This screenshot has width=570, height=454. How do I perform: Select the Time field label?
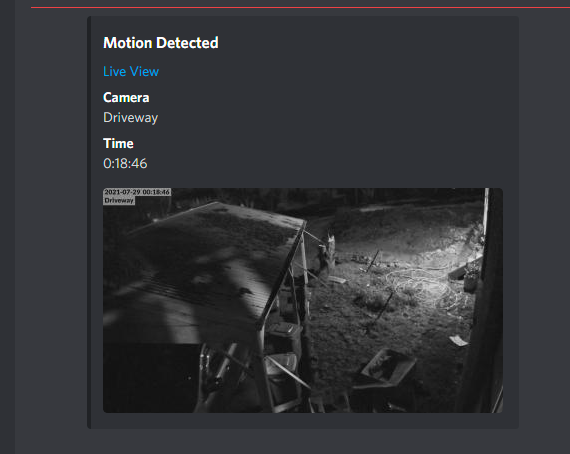pos(118,143)
